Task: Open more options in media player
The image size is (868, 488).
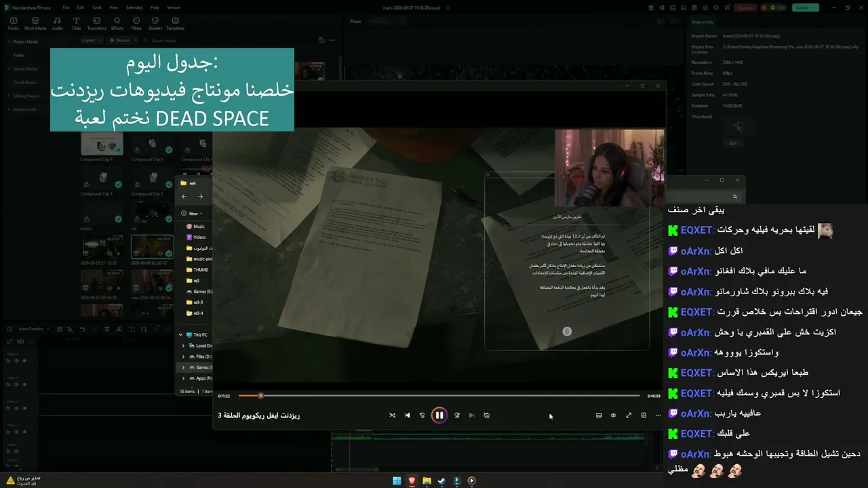Action: coord(658,415)
